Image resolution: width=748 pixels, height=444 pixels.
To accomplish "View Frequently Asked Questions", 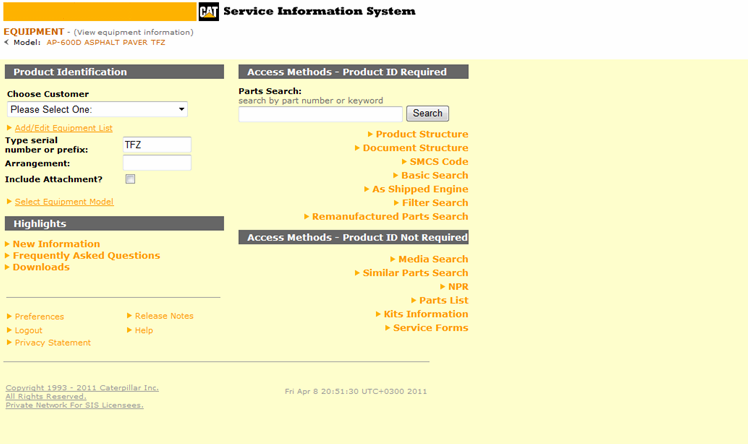I will point(86,256).
